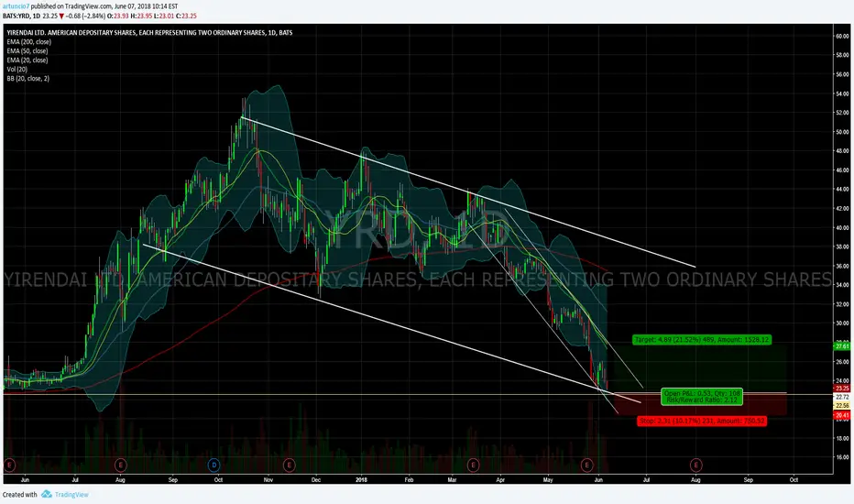The height and width of the screenshot is (504, 854).
Task: Click the 2018 label on the time axis
Action: (361, 480)
